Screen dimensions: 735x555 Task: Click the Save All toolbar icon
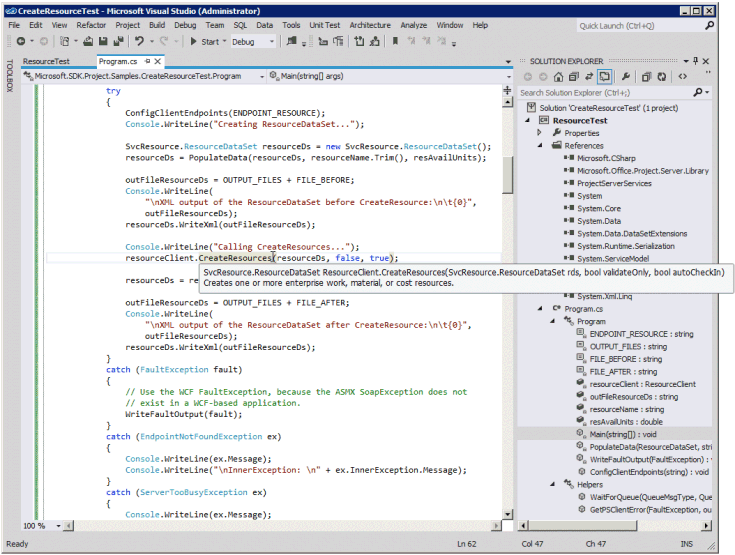(119, 42)
